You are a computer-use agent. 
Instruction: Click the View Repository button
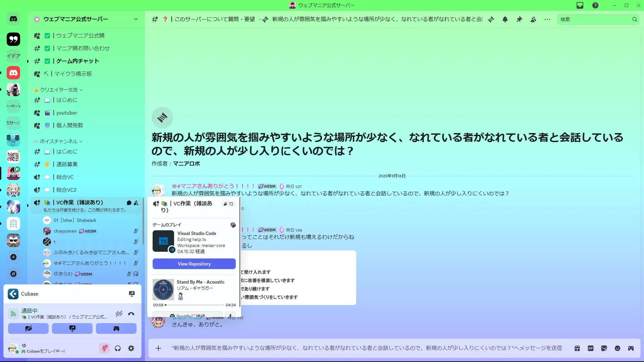pos(194,264)
